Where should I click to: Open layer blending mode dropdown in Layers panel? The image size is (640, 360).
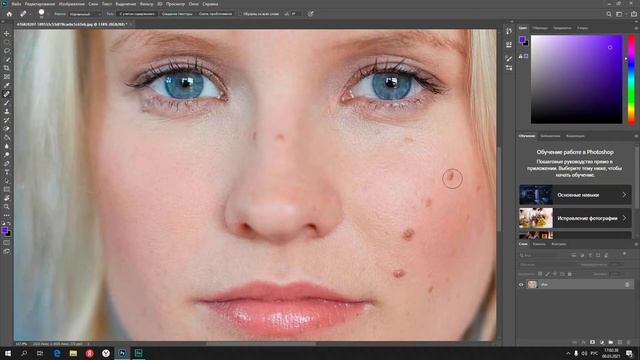(547, 264)
